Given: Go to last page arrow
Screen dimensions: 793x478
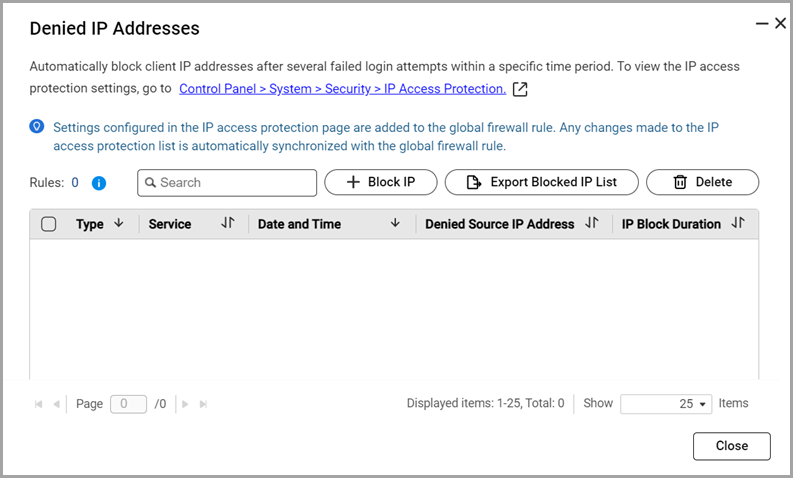Looking at the screenshot, I should tap(203, 404).
